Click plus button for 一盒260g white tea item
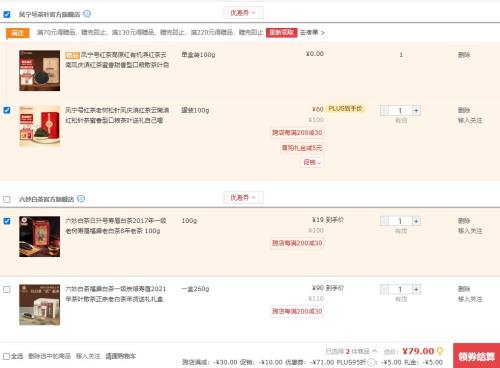This screenshot has height=368, width=500. 416,289
